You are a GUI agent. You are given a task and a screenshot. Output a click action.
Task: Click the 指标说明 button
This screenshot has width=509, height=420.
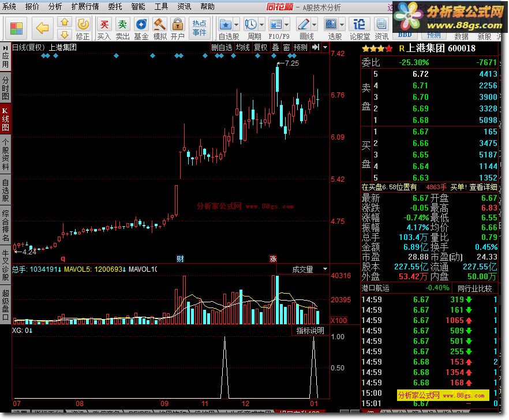(x=310, y=331)
